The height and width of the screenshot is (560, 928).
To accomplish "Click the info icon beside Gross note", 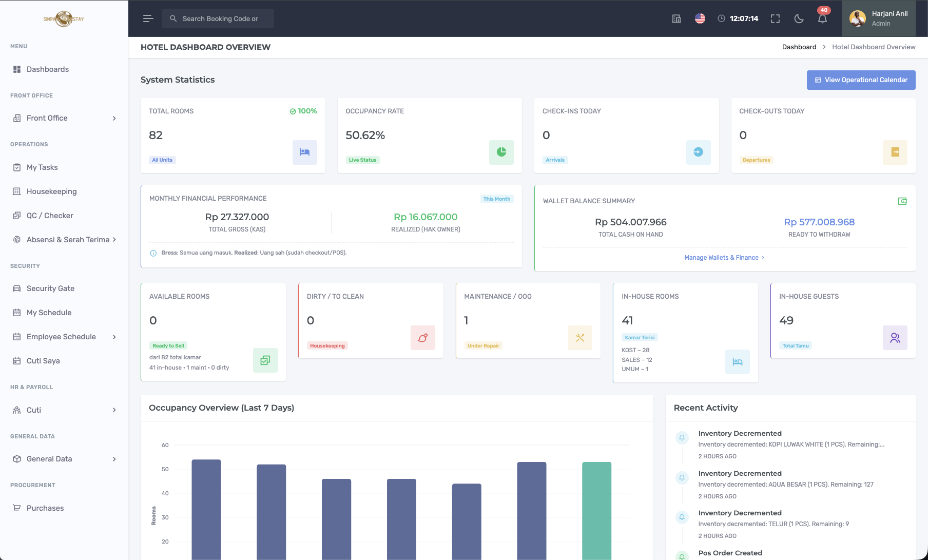I will click(153, 253).
